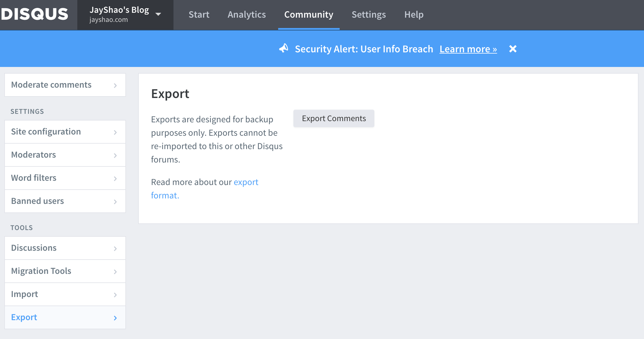
Task: Click the Migration Tools chevron
Action: (115, 271)
